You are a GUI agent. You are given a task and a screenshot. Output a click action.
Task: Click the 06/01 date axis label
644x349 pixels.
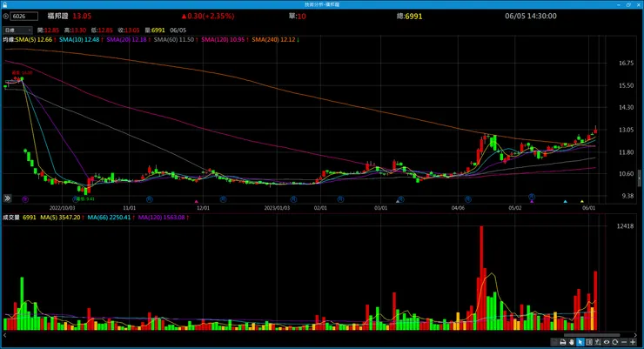point(588,208)
